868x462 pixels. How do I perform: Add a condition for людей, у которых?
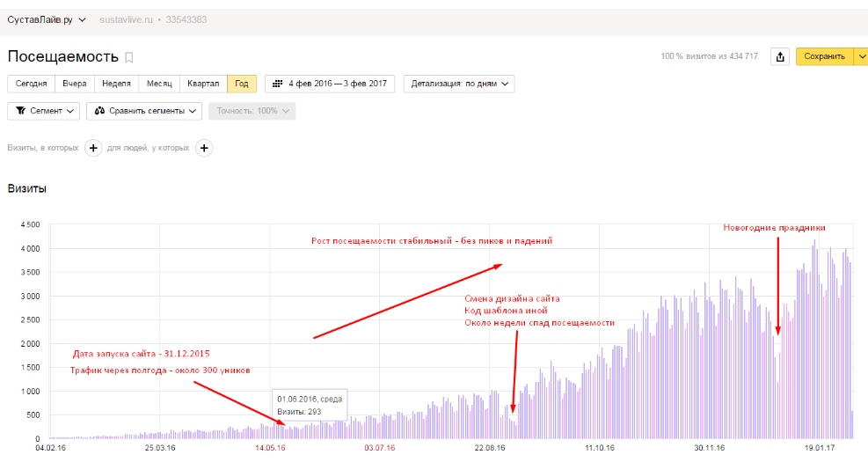click(x=204, y=148)
